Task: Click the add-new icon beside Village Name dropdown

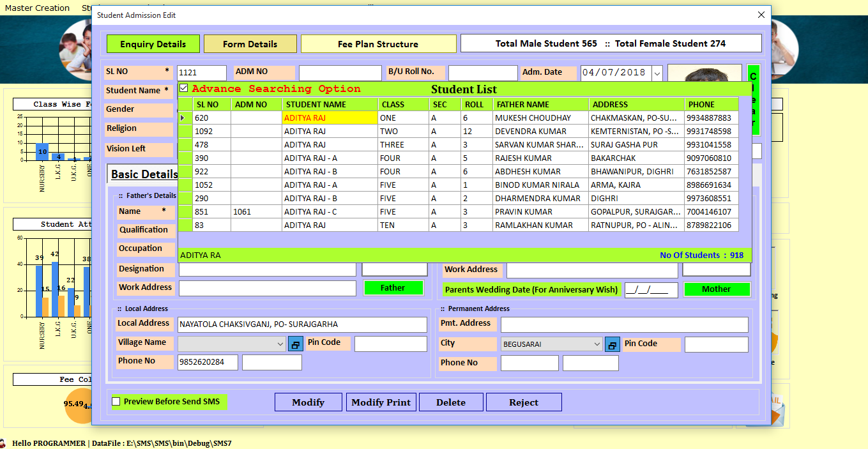Action: (x=295, y=344)
